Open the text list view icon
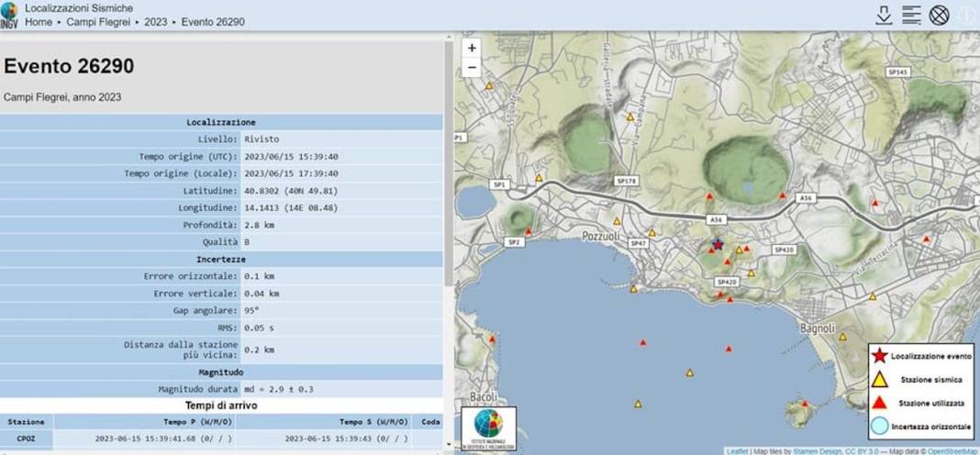Screen dimensions: 980x455 click(x=911, y=15)
